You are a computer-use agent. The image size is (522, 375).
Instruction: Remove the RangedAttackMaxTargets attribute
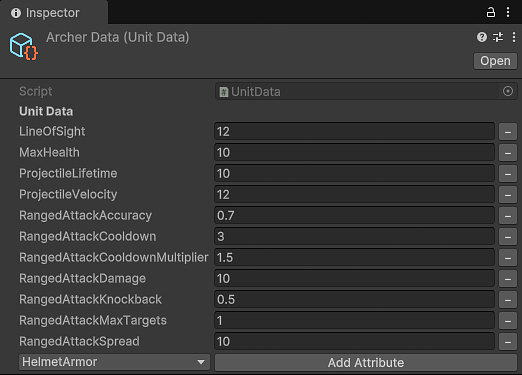tap(508, 321)
